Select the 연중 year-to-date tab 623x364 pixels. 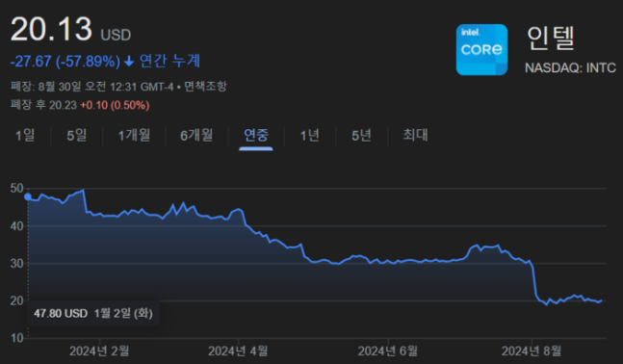tap(256, 136)
